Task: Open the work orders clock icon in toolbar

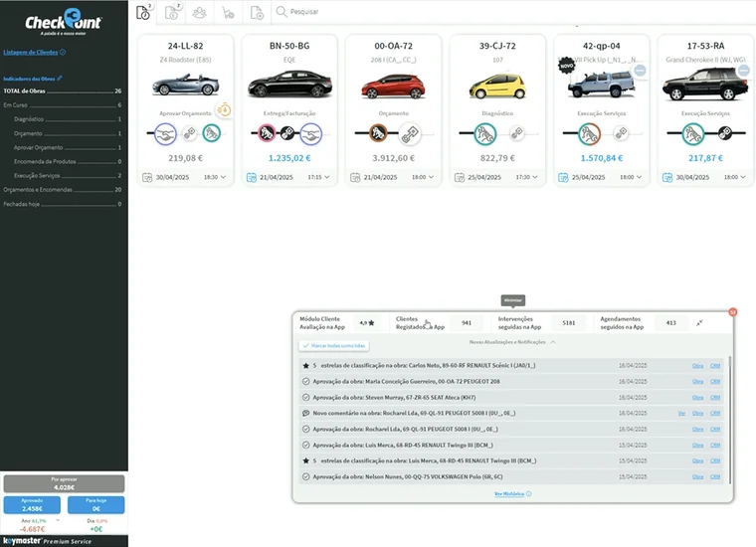Action: click(x=143, y=13)
